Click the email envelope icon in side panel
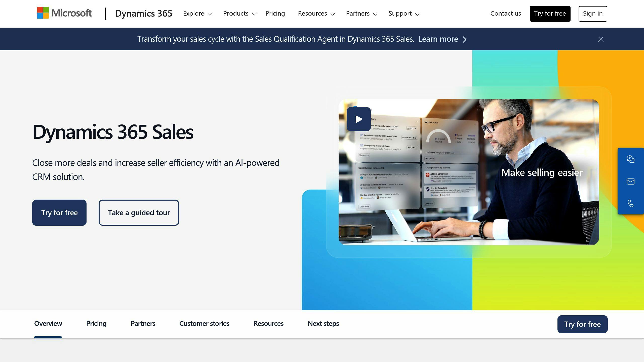Image resolution: width=644 pixels, height=362 pixels. click(630, 181)
